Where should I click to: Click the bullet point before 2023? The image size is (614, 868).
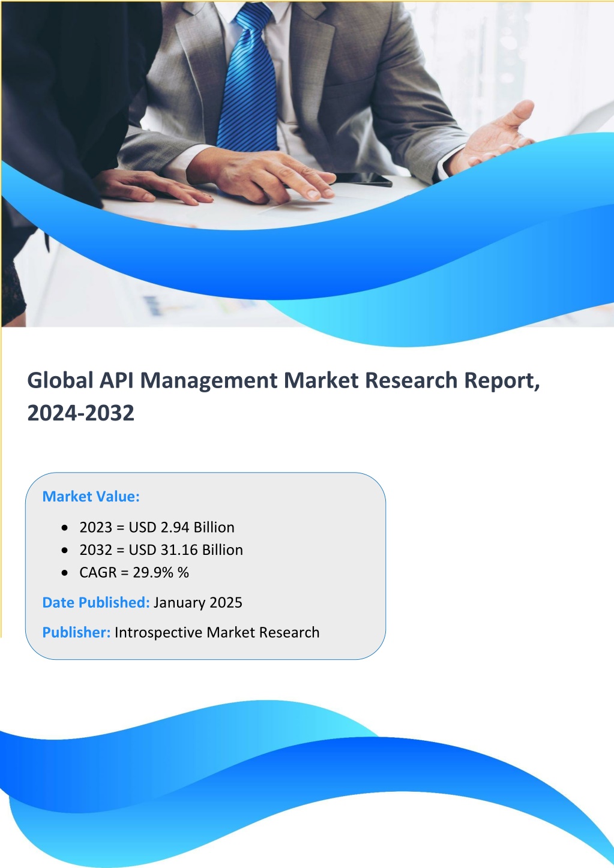point(65,528)
